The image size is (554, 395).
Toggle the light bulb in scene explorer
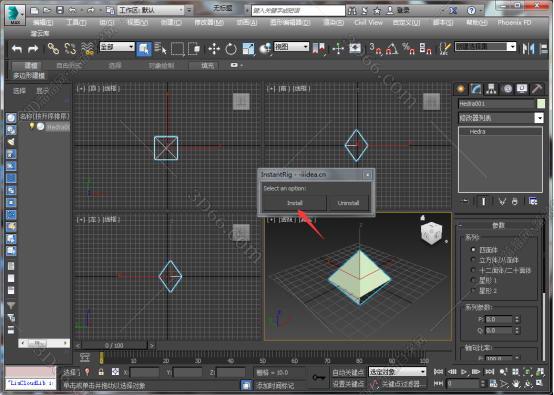pyautogui.click(x=32, y=126)
